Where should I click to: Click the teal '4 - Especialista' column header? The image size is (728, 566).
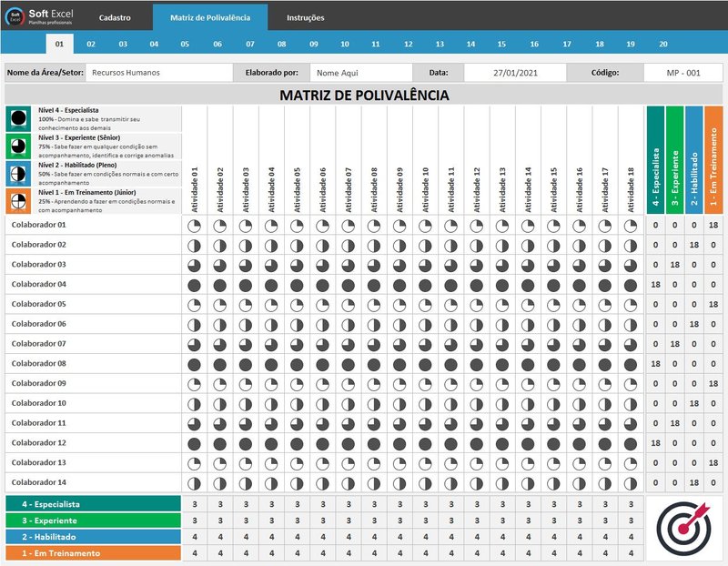[655, 160]
